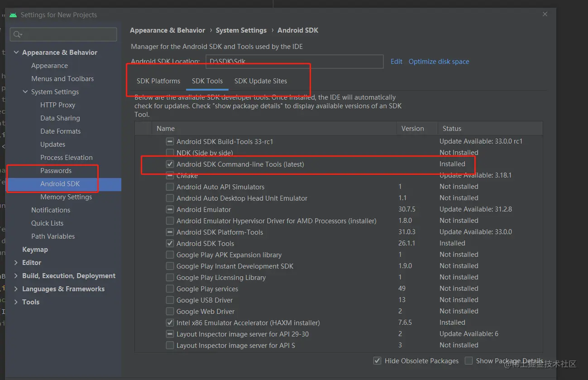Check Google Play APK Expansion library
This screenshot has width=588, height=380.
click(x=170, y=255)
